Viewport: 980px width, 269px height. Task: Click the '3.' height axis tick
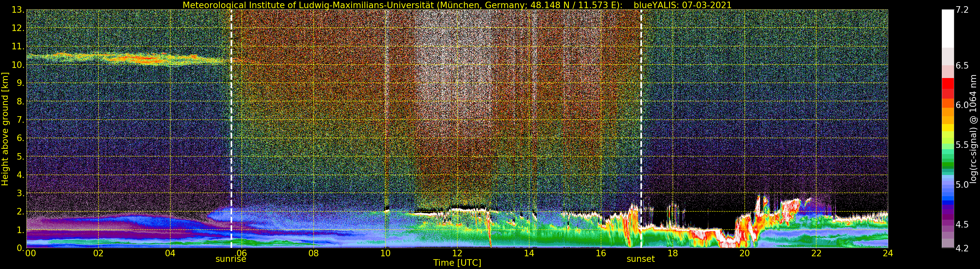pos(20,193)
